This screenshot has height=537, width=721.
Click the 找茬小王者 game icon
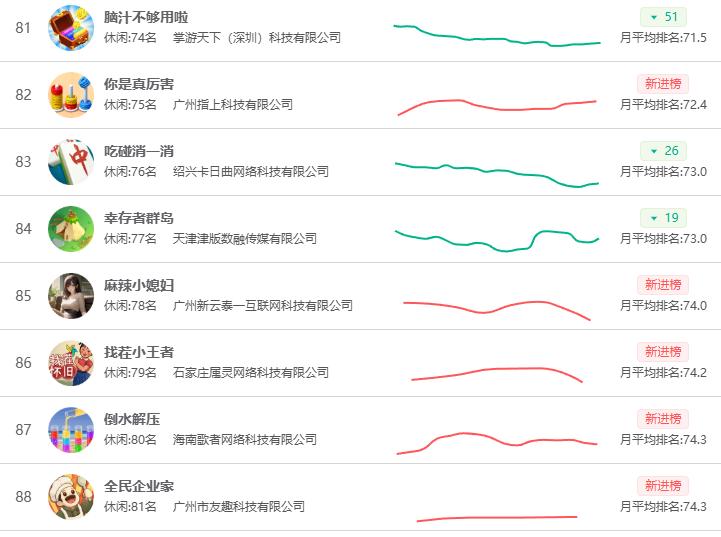(x=71, y=363)
